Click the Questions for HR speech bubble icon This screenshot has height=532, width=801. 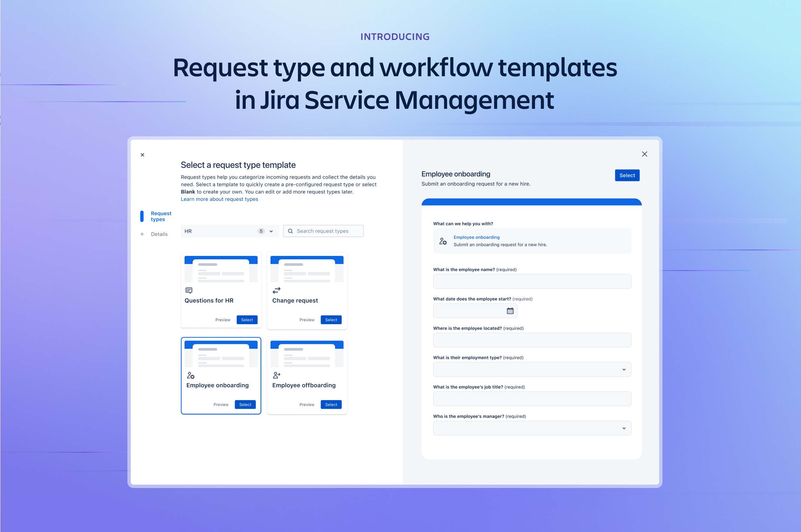point(189,290)
